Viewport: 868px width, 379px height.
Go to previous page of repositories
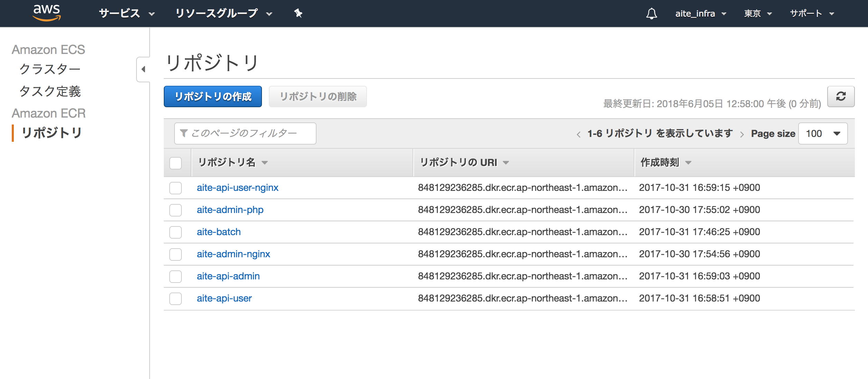pyautogui.click(x=578, y=134)
